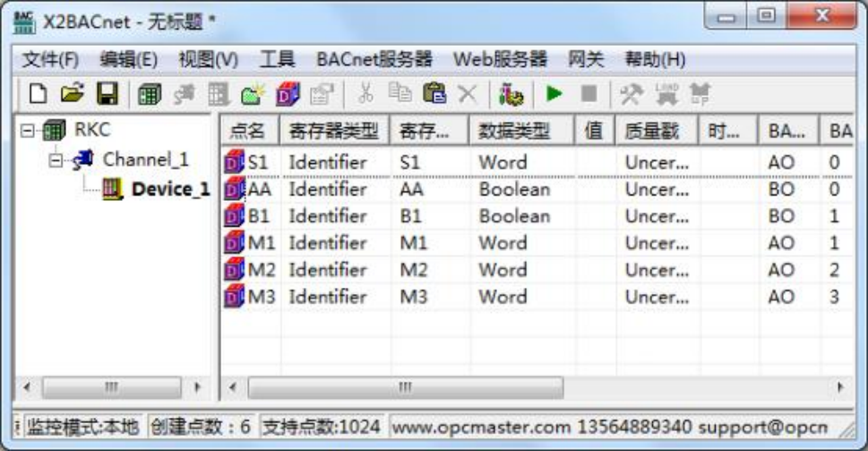Click the point icon in row M3
Viewport: 868px width, 451px height.
[234, 297]
